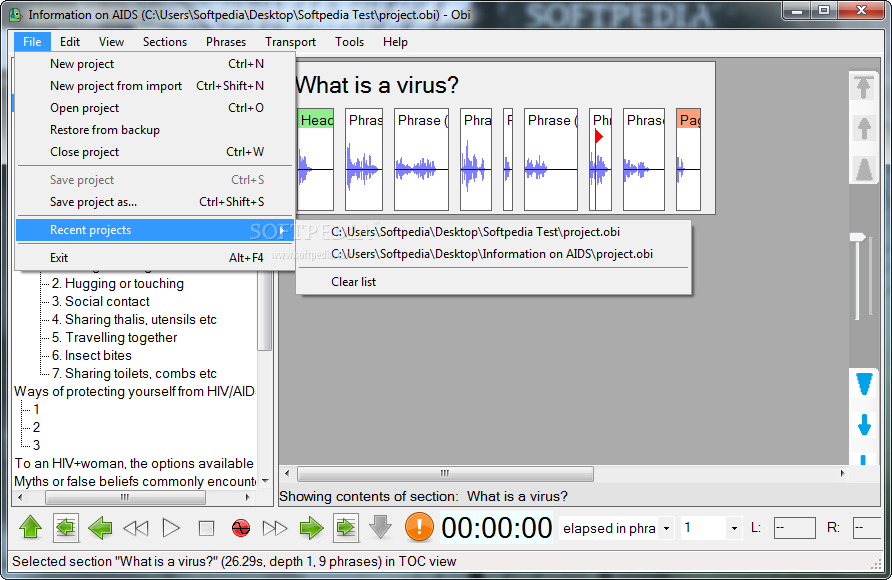
Task: Select '3. Social contact' in TOC
Action: 101,301
